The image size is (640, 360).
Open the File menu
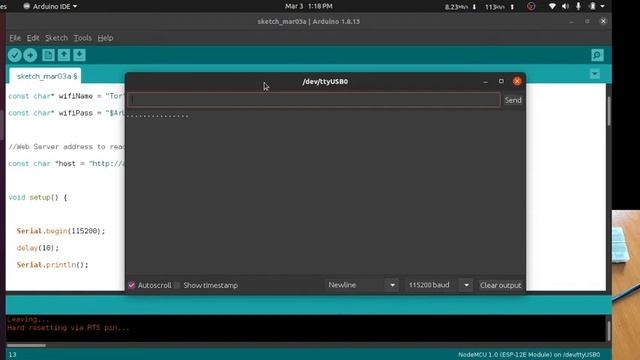(15, 38)
